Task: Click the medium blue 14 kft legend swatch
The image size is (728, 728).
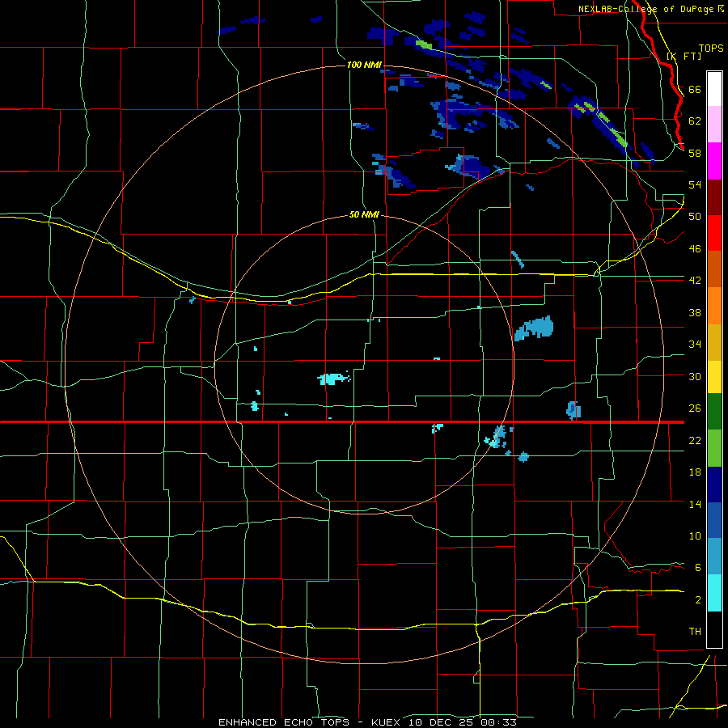Action: [x=714, y=520]
